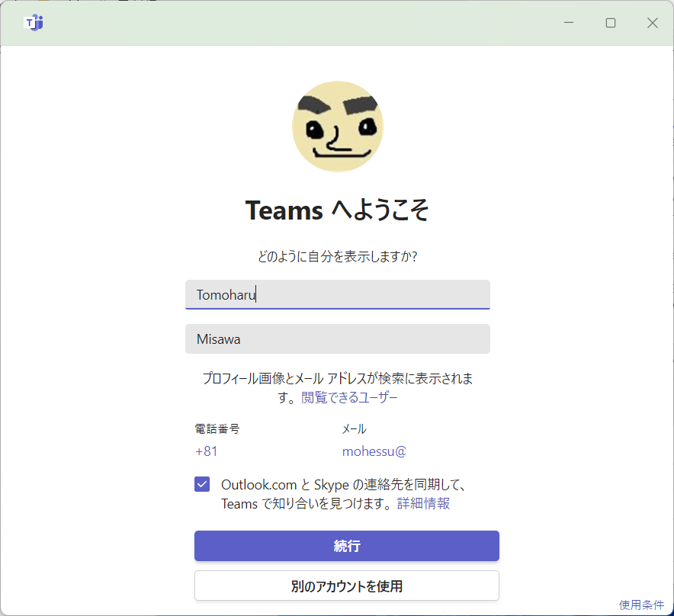Click the last name field containing Misawa
The image size is (674, 616).
click(x=337, y=338)
